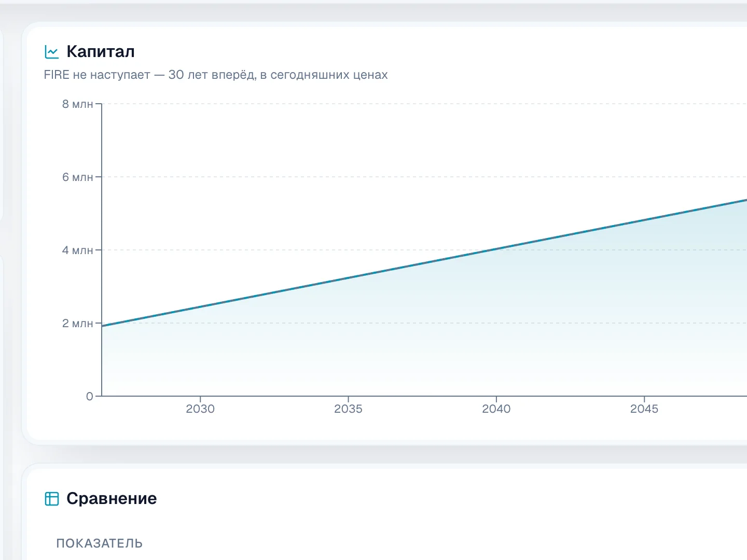Click the '4 млн' axis label
The height and width of the screenshot is (560, 747).
[78, 250]
